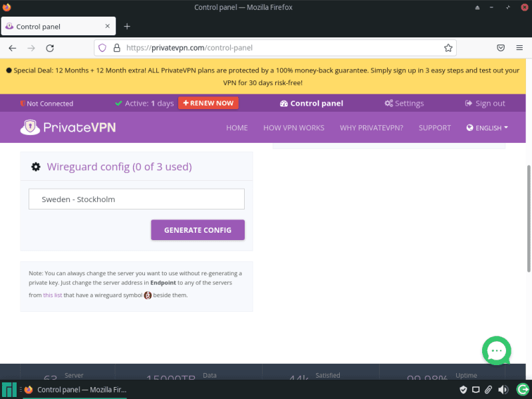The width and height of the screenshot is (532, 399).
Task: Click the volume icon in system tray
Action: (503, 390)
